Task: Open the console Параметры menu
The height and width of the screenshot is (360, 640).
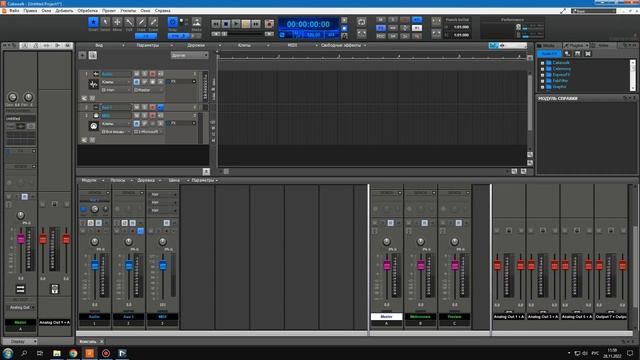Action: pyautogui.click(x=202, y=180)
